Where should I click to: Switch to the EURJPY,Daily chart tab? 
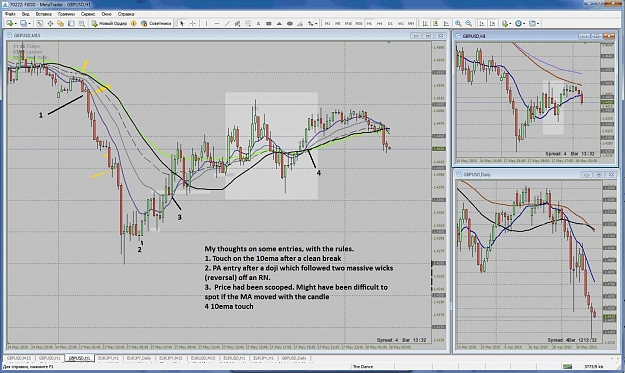pyautogui.click(x=139, y=358)
